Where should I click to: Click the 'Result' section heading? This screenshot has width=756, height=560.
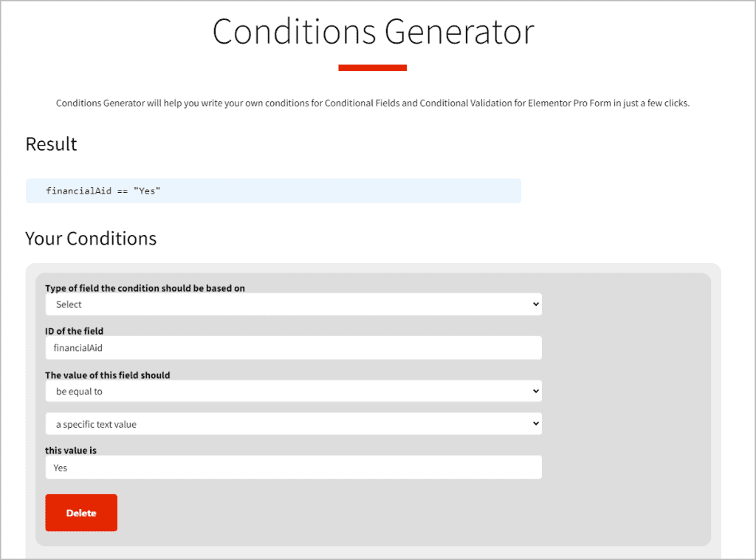point(51,144)
